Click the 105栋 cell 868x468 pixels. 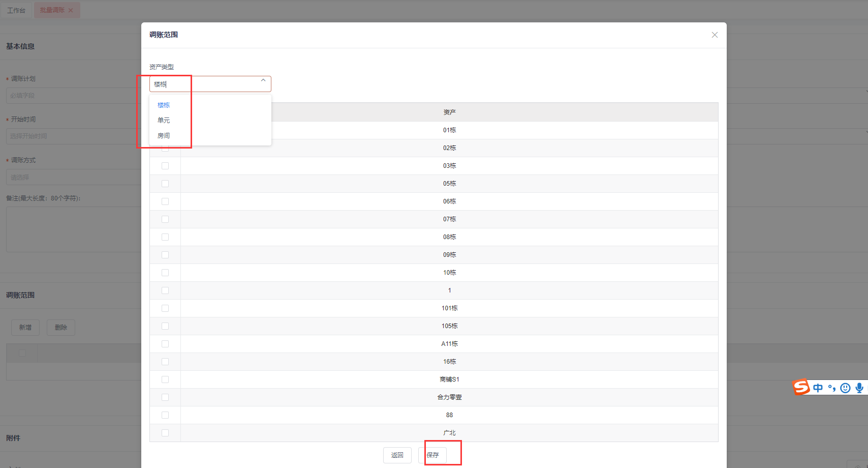pos(449,326)
